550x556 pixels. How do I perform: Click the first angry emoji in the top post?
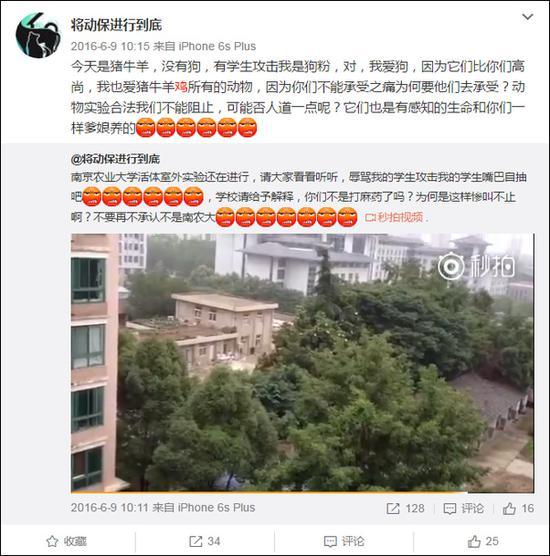(x=146, y=128)
